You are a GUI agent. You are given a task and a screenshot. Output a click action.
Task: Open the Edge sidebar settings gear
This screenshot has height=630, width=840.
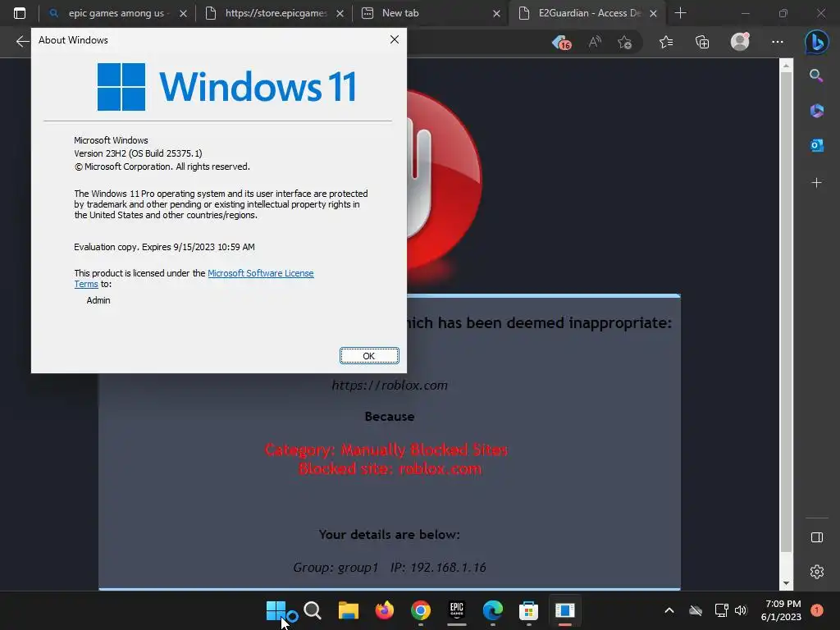816,572
